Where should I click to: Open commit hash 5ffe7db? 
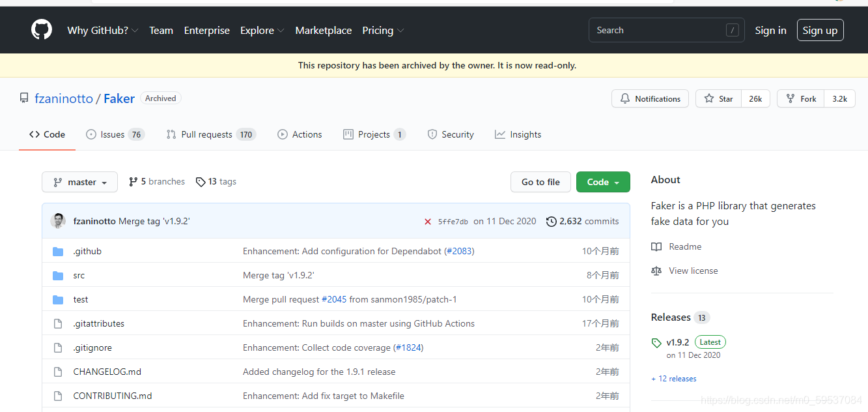(453, 222)
